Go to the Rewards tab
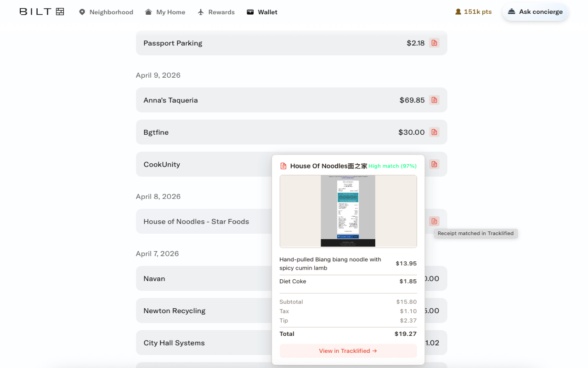This screenshot has height=368, width=588. 216,12
